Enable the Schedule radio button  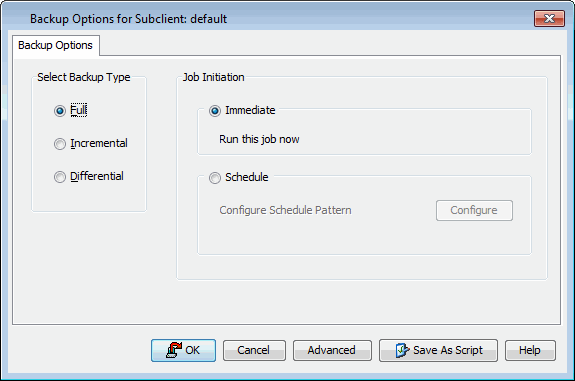point(215,178)
